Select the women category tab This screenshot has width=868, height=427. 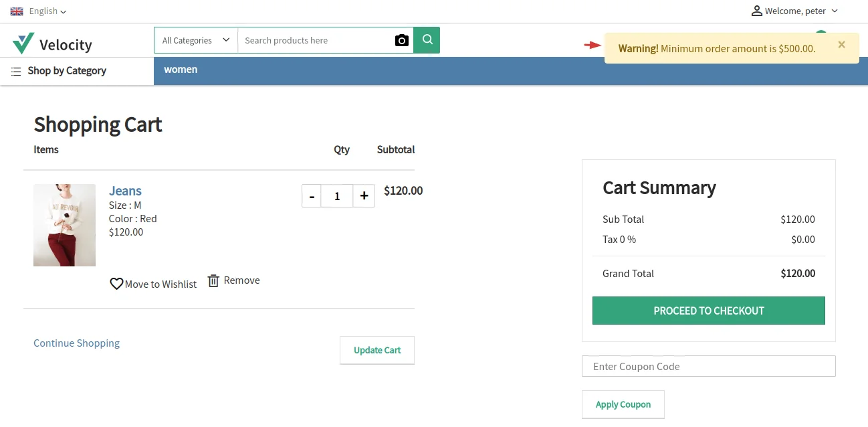181,70
